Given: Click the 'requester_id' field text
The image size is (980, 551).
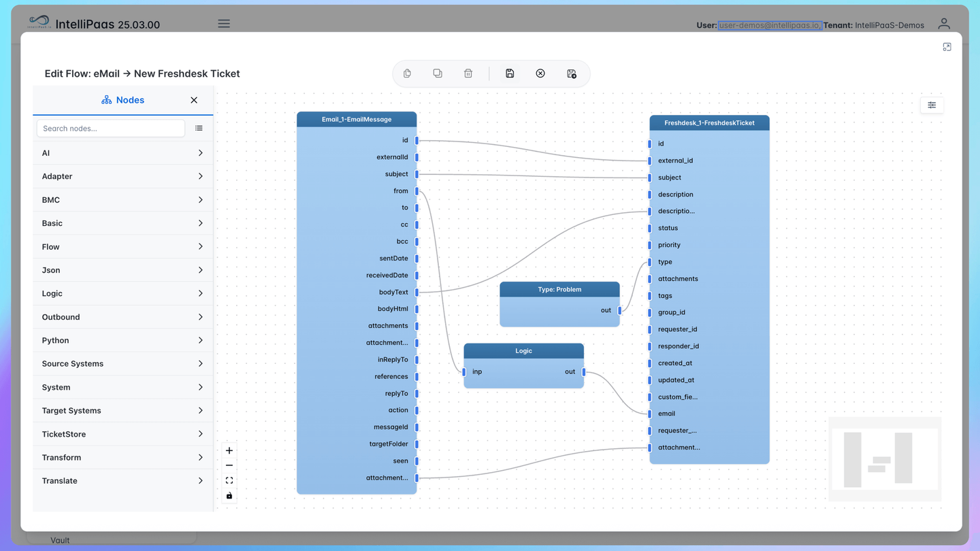Looking at the screenshot, I should point(677,329).
